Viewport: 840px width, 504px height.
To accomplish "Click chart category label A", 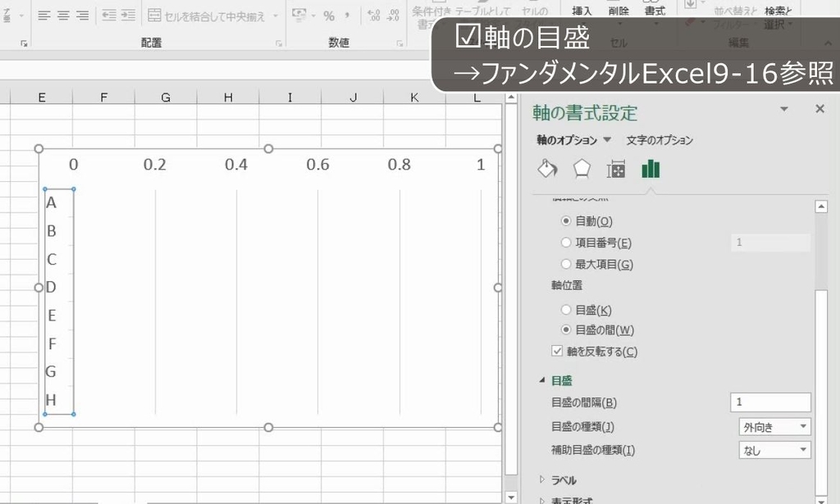I will 52,202.
